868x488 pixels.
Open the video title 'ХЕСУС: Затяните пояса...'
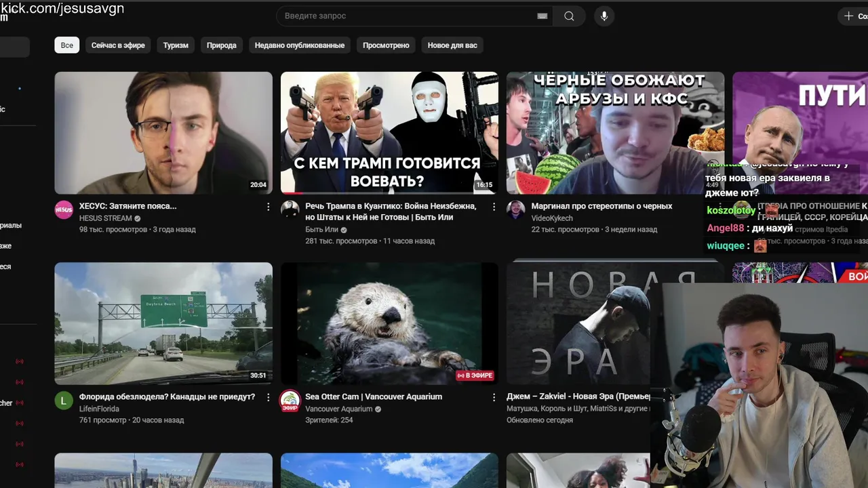coord(127,206)
